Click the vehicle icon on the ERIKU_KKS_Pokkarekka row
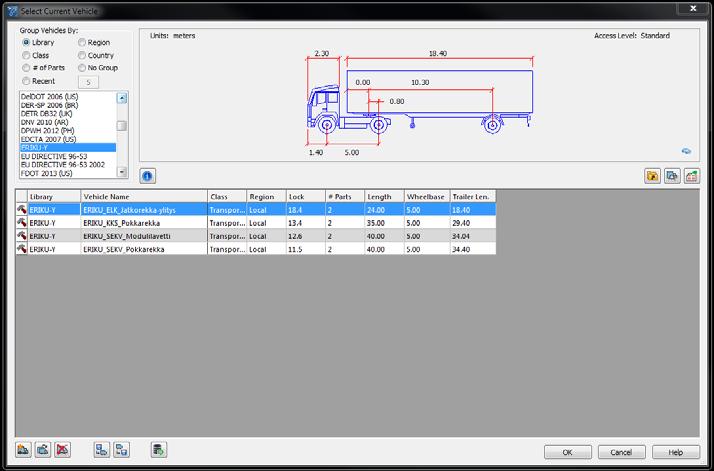This screenshot has width=714, height=471. 21,223
